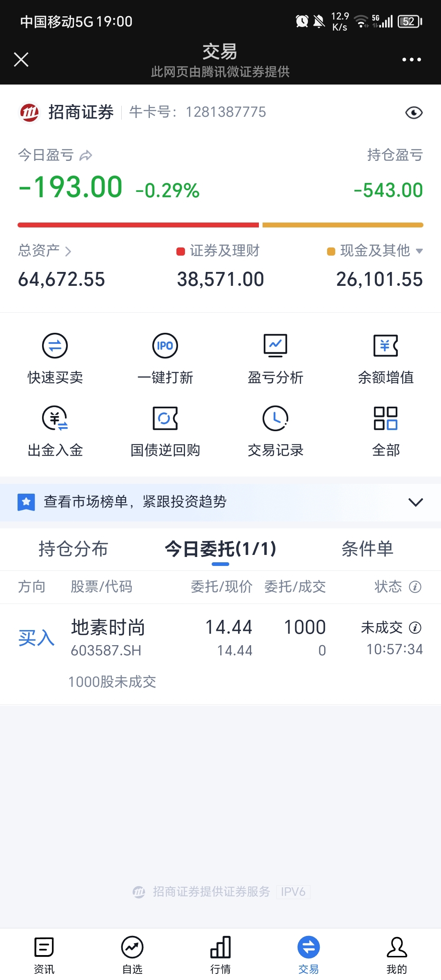Expand the 查看市场榜单 banner chevron
441x980 pixels.
coord(415,502)
